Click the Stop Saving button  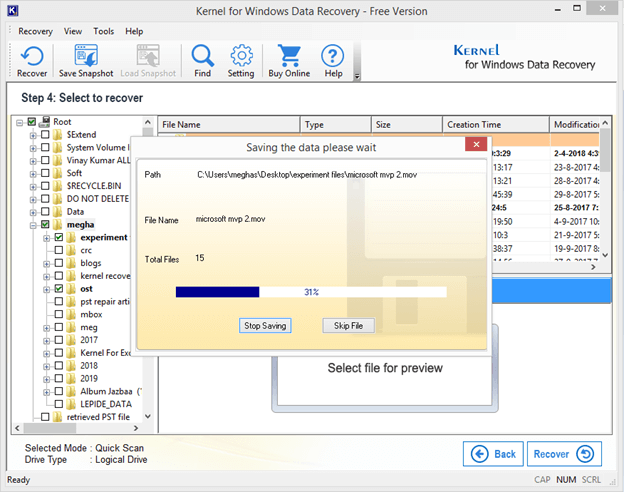pyautogui.click(x=265, y=326)
